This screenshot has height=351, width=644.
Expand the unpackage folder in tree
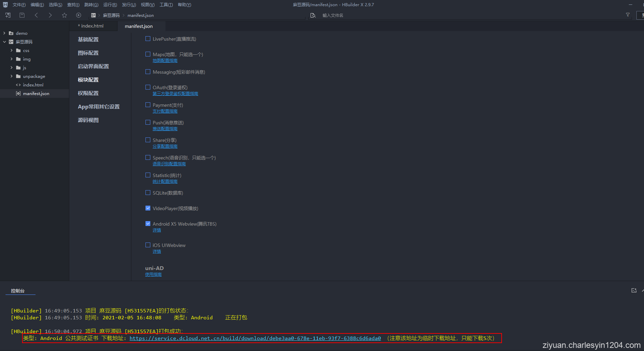[x=11, y=76]
